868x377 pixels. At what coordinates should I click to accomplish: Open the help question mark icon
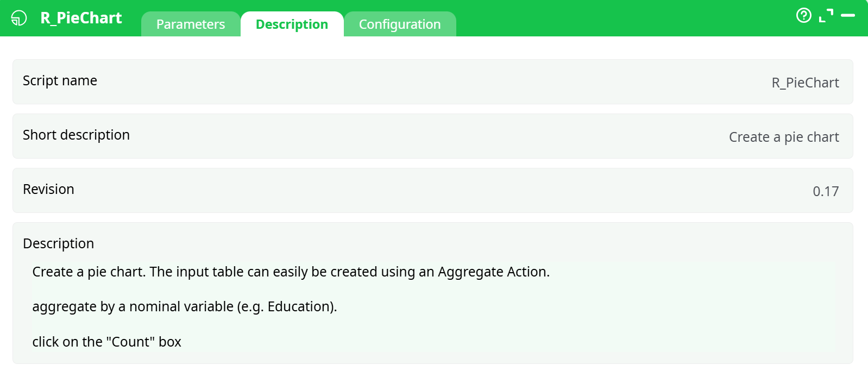click(x=803, y=15)
